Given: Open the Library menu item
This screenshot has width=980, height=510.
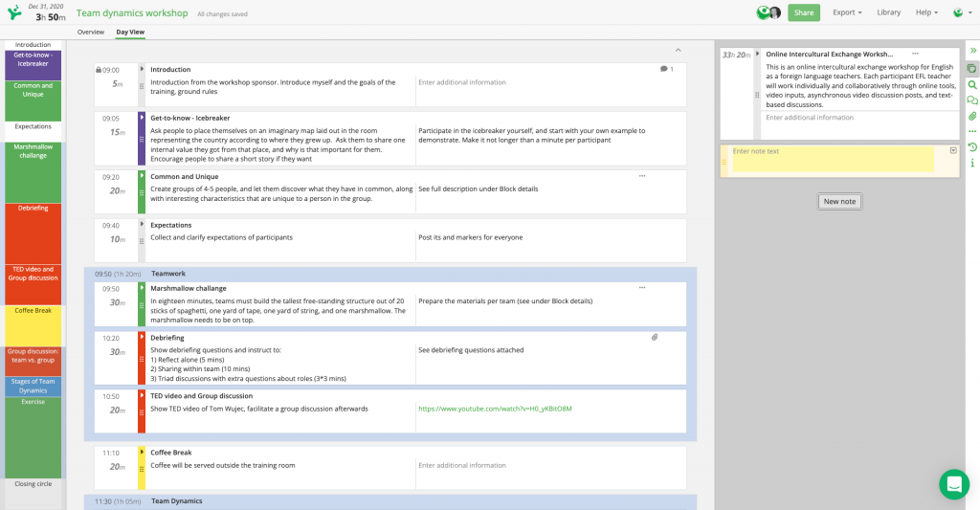Looking at the screenshot, I should point(888,12).
